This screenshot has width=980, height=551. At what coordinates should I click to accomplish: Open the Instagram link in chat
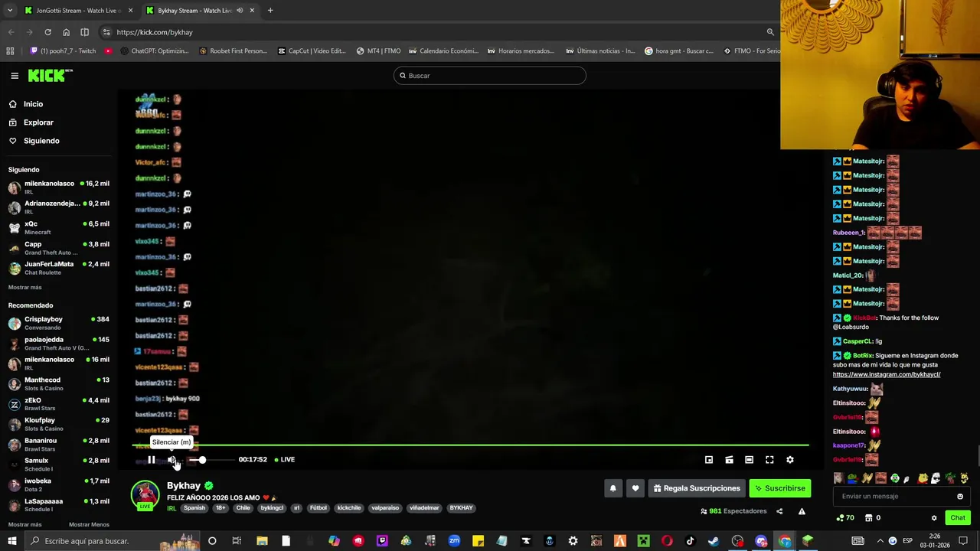887,375
